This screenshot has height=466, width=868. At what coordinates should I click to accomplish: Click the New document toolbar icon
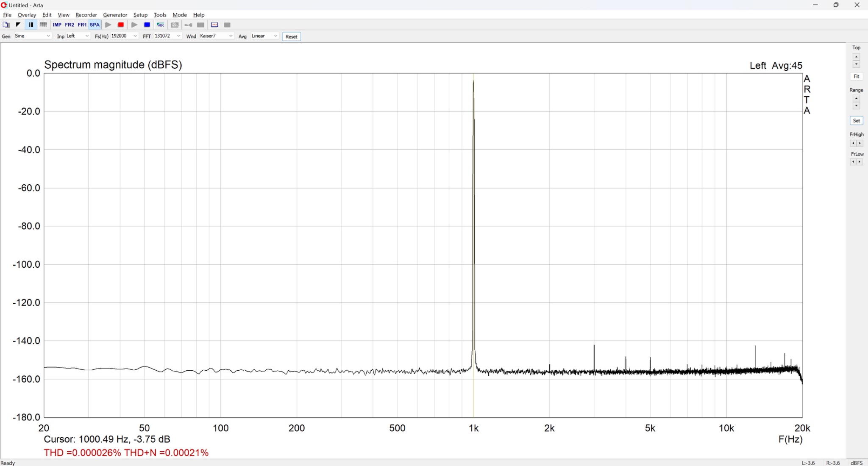pyautogui.click(x=6, y=25)
